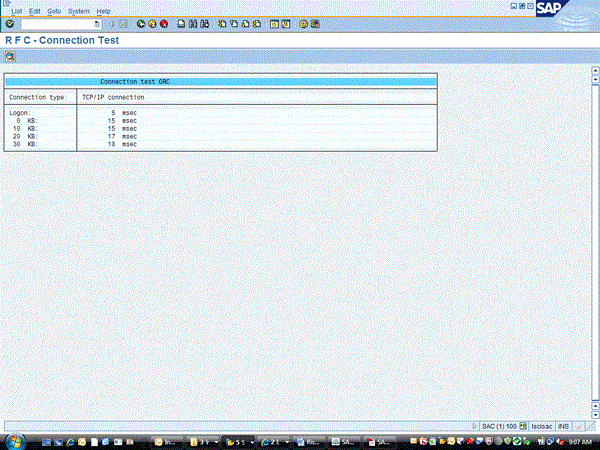Click the green Back arrow icon

coord(141,23)
